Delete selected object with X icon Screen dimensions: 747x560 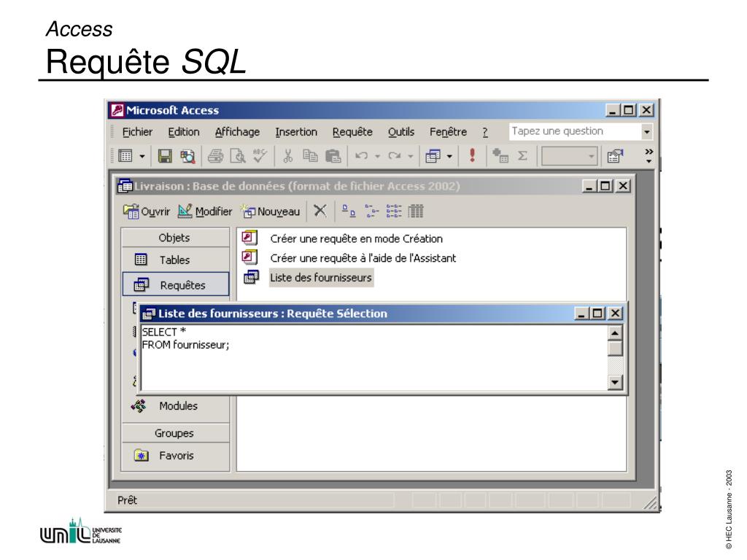(x=320, y=211)
